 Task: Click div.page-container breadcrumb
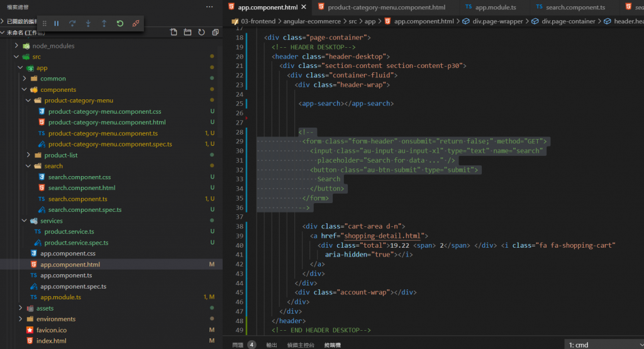pos(568,21)
